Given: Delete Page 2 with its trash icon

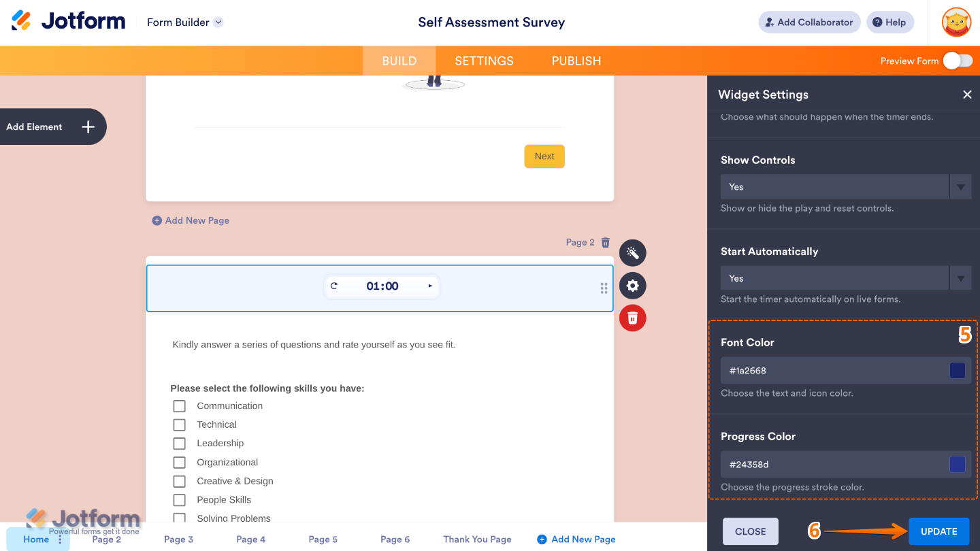Looking at the screenshot, I should [605, 242].
